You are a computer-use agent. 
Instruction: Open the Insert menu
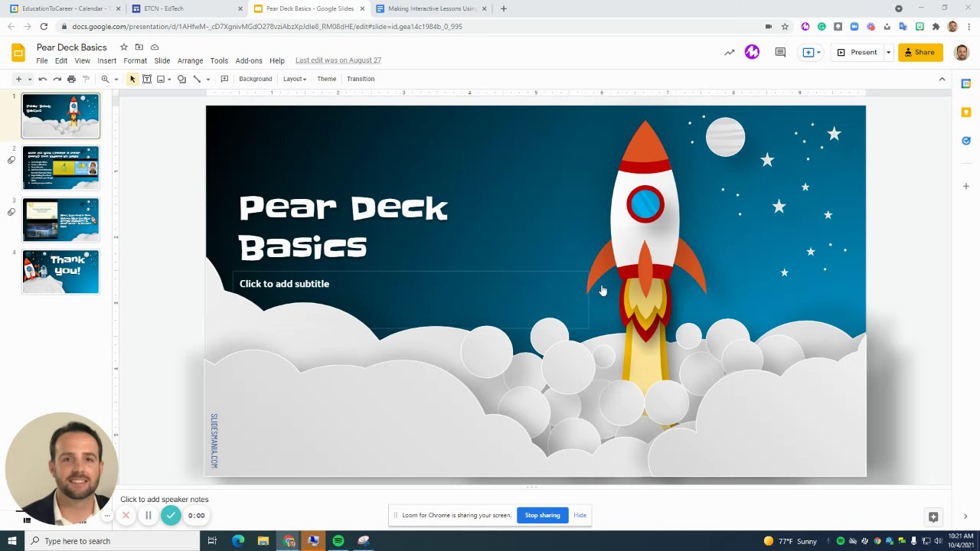pos(107,60)
